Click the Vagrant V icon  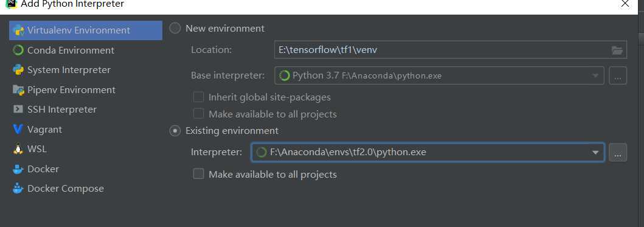18,129
